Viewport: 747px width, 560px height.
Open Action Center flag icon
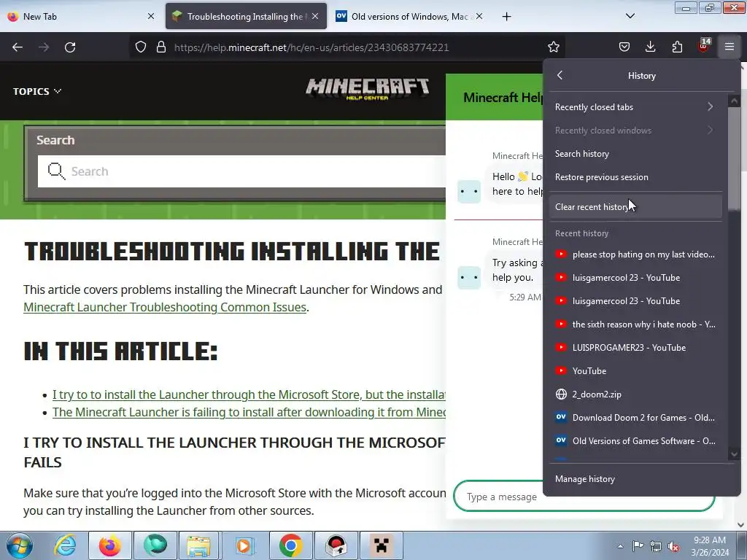[638, 546]
